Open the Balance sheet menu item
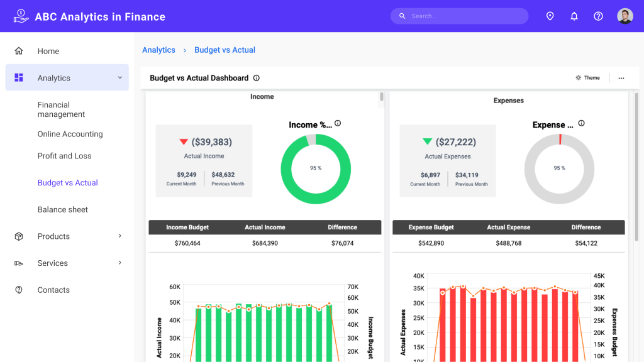Viewport: 644px width, 362px height. [63, 209]
